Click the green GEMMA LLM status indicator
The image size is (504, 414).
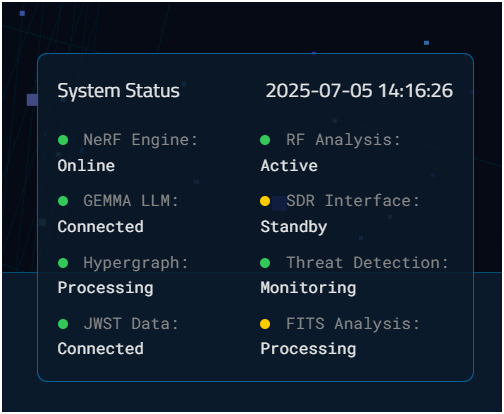(x=63, y=201)
